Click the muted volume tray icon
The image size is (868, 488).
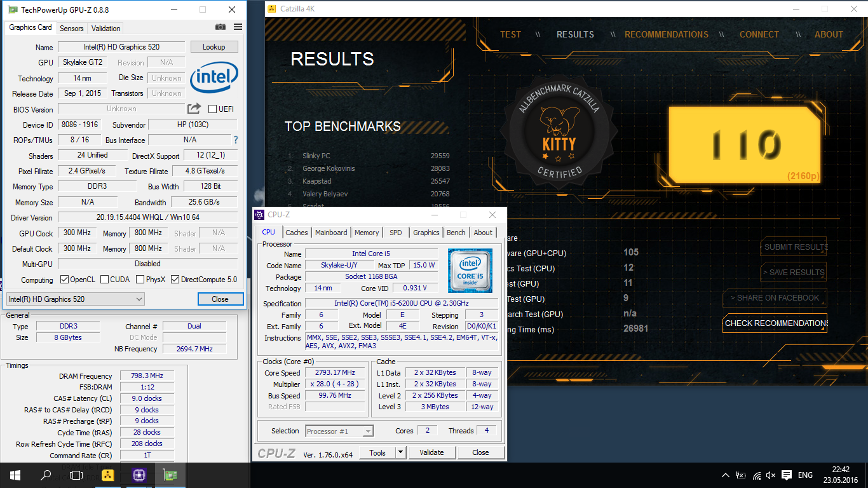[771, 475]
